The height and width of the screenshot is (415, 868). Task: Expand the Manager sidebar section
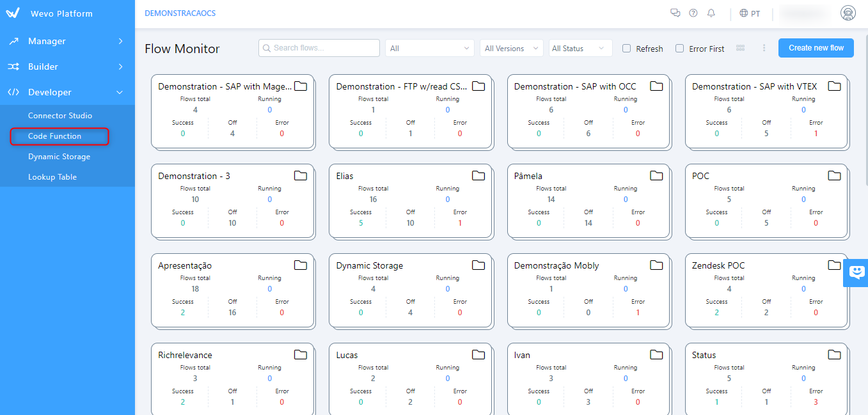click(x=67, y=41)
